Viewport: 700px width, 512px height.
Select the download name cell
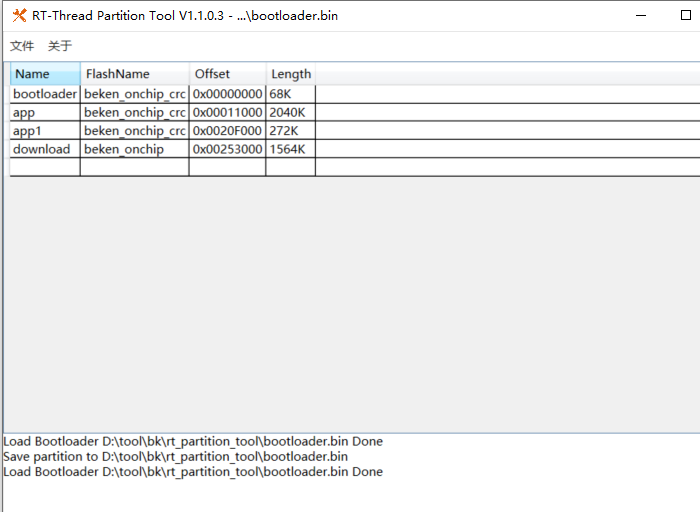tap(45, 149)
